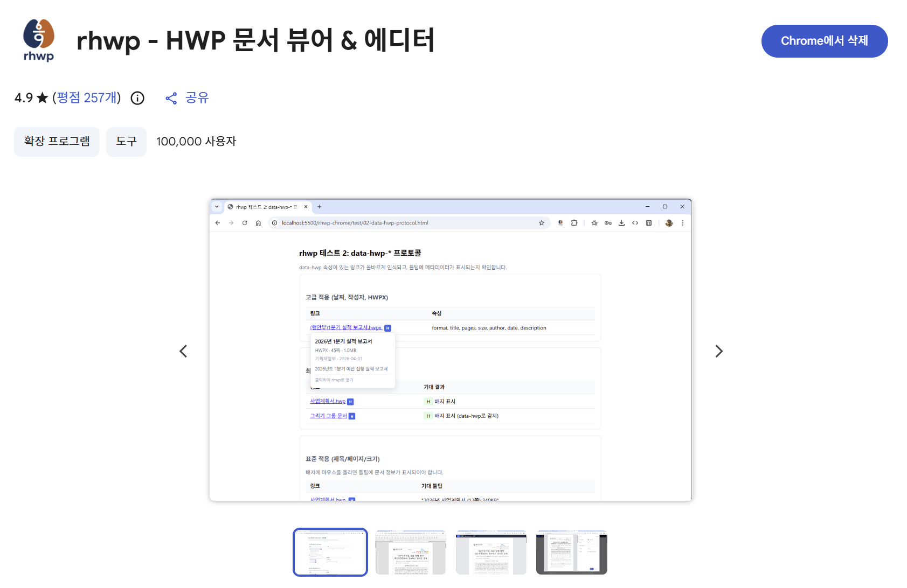Viewport: 907px width, 588px height.
Task: Click the side panel icon in the large preview toolbar
Action: (649, 223)
